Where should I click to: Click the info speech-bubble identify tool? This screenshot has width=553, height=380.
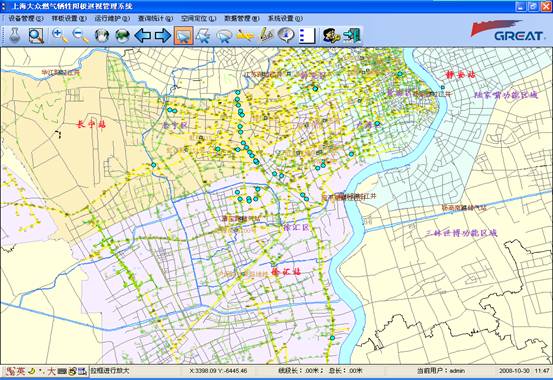coord(286,35)
